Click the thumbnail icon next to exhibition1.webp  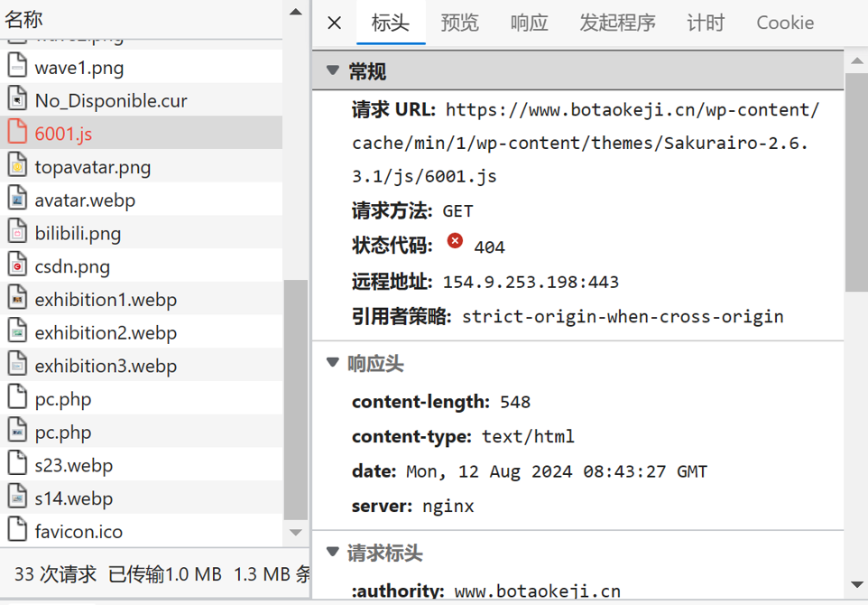[x=19, y=299]
